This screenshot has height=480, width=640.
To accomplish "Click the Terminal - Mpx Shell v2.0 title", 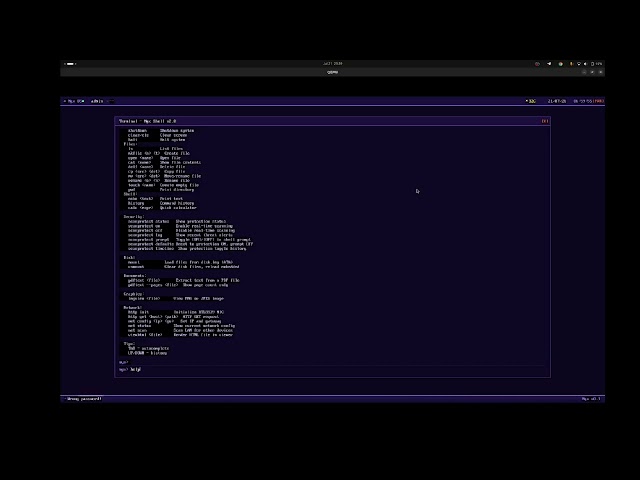I will click(147, 121).
